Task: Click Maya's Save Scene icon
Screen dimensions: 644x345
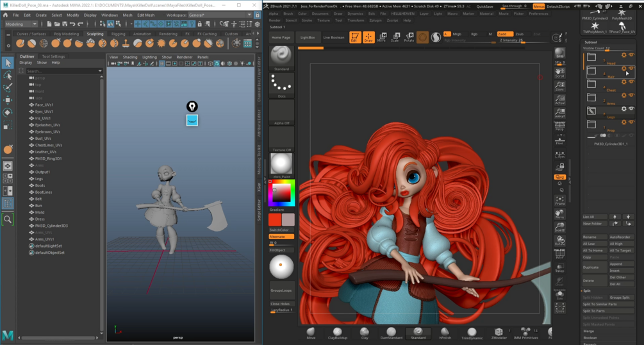Action: tap(65, 24)
